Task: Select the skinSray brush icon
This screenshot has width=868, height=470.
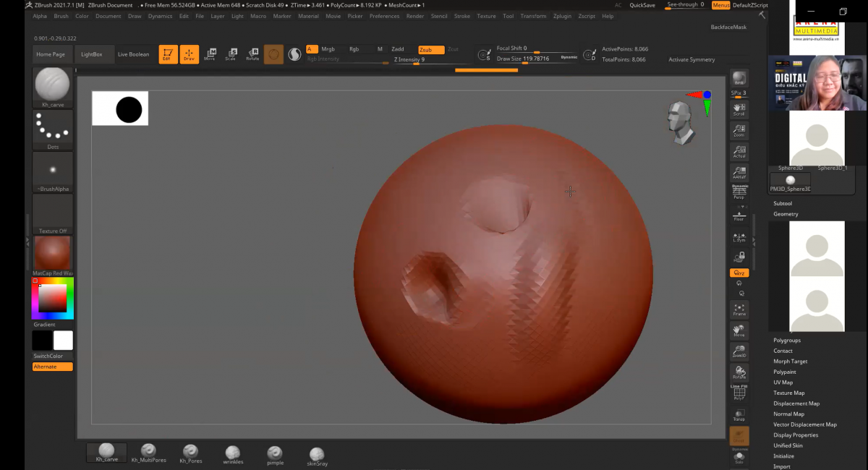Action: coord(317,456)
